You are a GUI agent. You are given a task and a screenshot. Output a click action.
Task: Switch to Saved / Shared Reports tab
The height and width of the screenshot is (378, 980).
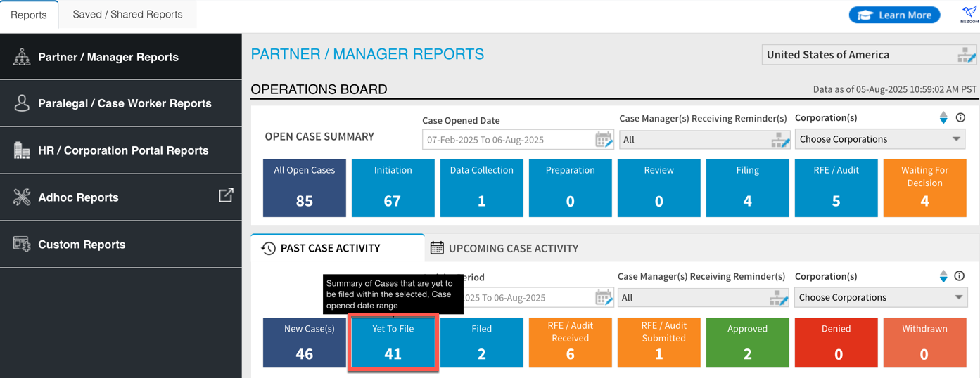[127, 14]
